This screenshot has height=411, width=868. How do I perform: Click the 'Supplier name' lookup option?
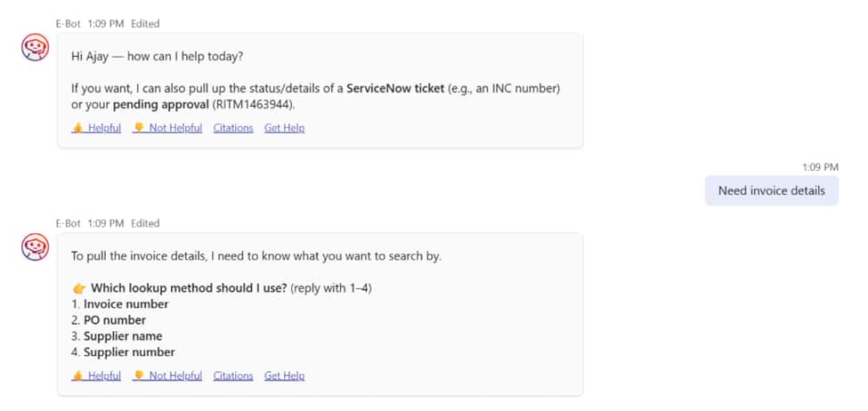[x=123, y=336]
